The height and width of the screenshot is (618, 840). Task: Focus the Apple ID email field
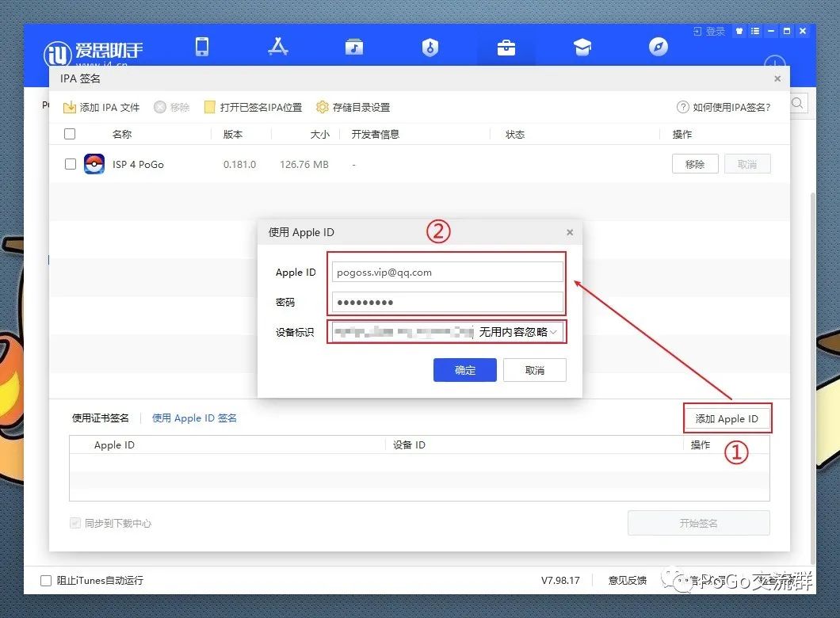[x=447, y=272]
